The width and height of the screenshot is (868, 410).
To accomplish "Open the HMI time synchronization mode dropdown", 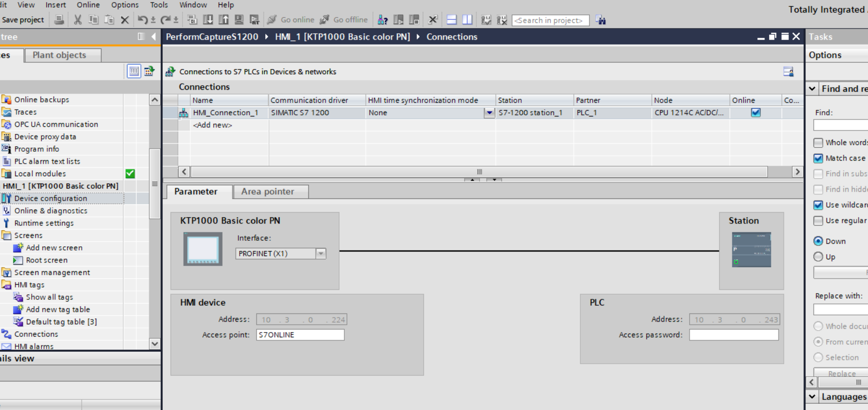I will pyautogui.click(x=489, y=113).
